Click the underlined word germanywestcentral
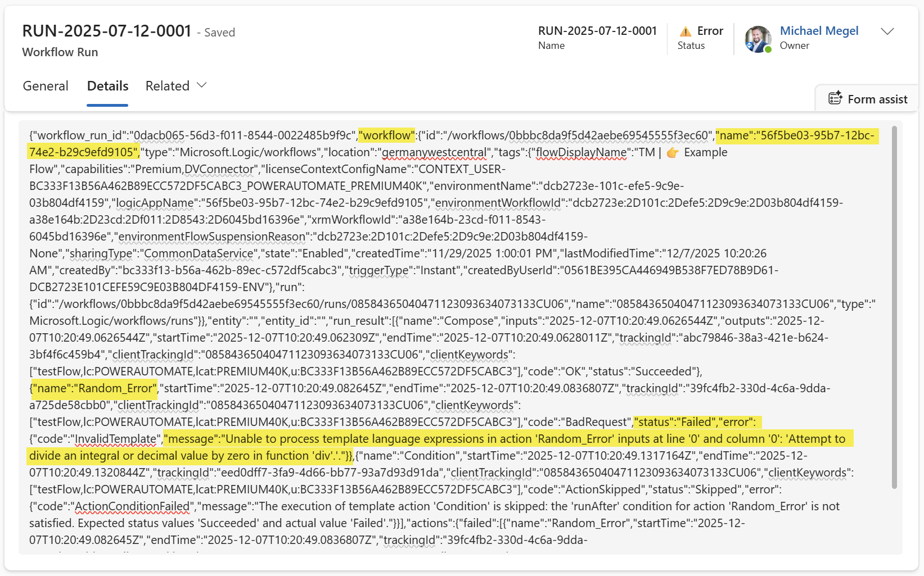Image resolution: width=924 pixels, height=576 pixels. 434,152
